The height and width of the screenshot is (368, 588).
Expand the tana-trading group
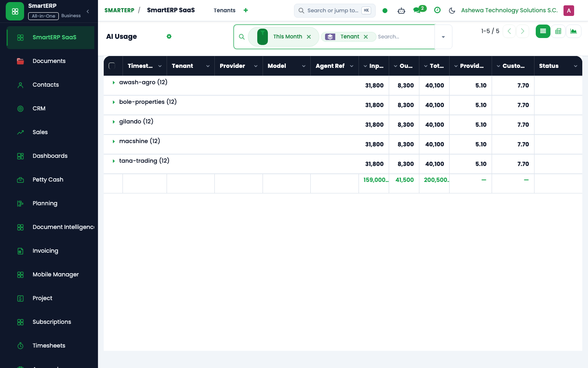[x=114, y=161]
